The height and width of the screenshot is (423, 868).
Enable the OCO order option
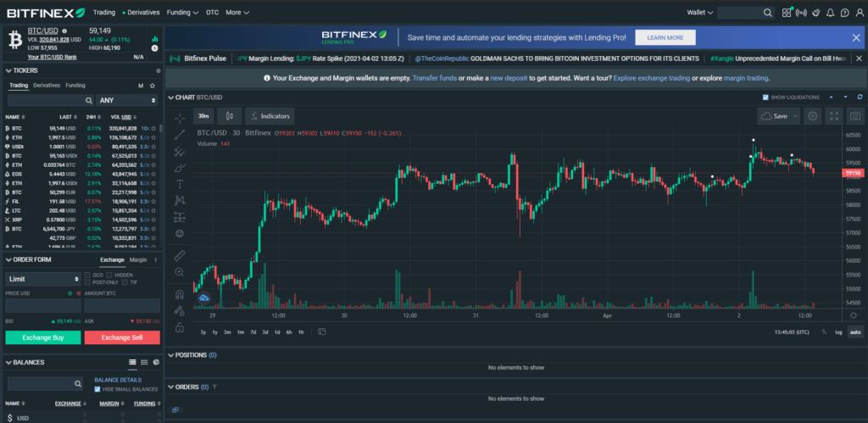point(87,275)
